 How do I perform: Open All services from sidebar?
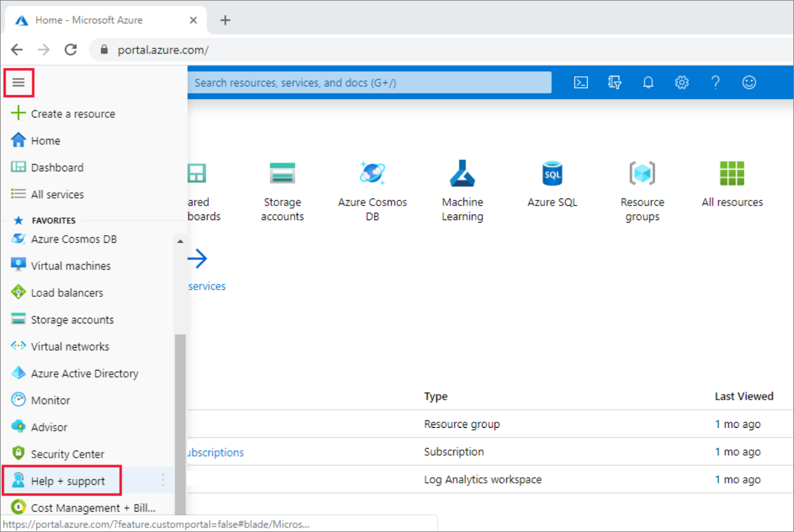(x=57, y=194)
